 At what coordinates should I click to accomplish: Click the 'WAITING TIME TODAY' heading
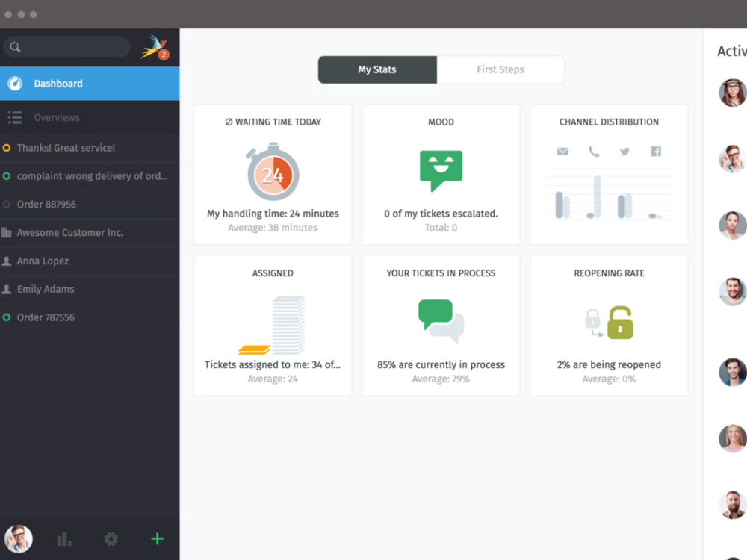(x=273, y=122)
